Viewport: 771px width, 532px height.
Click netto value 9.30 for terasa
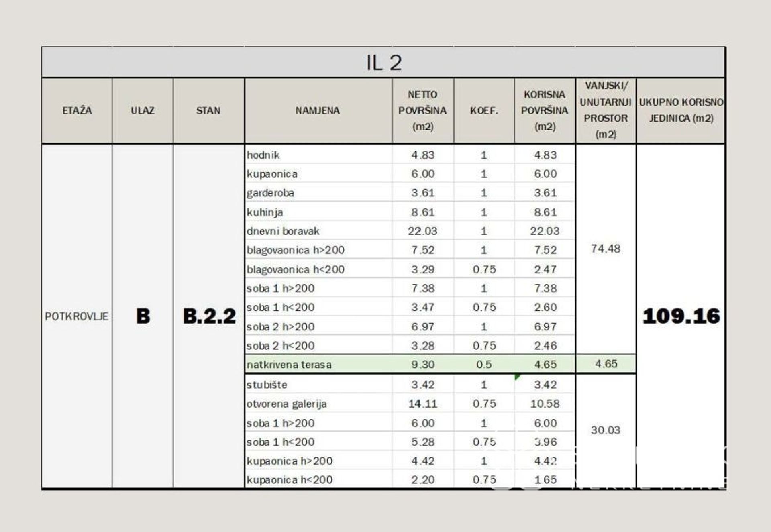[x=422, y=365]
